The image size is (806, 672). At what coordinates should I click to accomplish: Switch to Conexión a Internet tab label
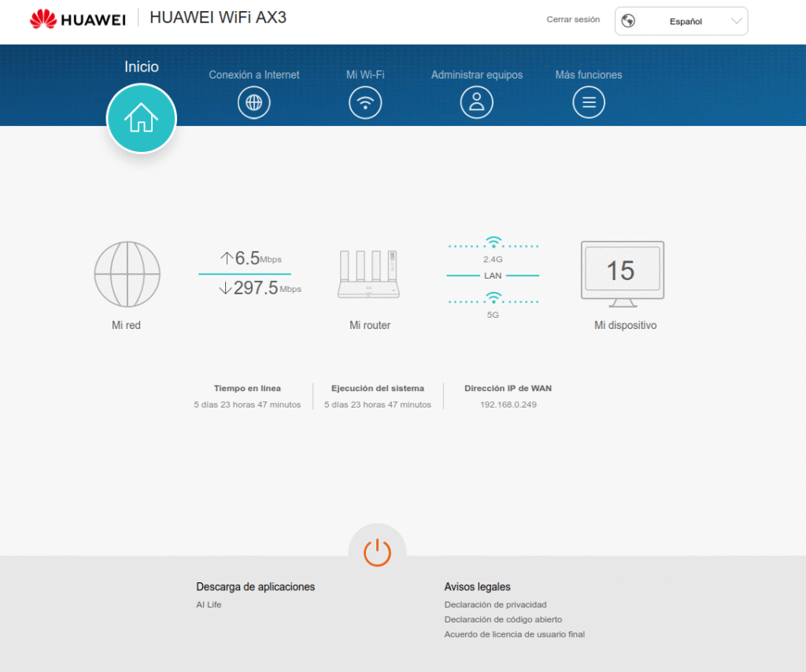coord(253,75)
